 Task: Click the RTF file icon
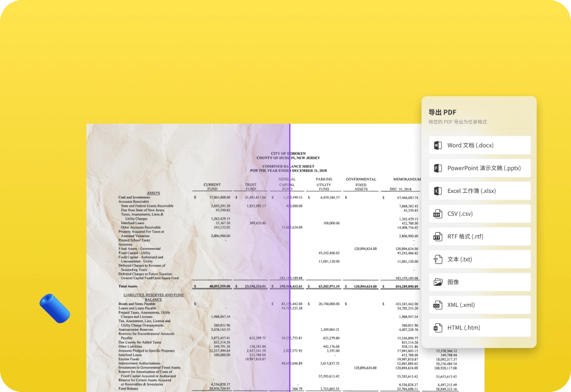(437, 236)
